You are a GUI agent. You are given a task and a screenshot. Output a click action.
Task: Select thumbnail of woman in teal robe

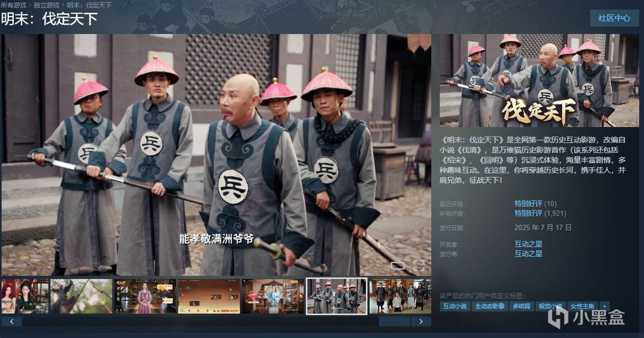273,296
